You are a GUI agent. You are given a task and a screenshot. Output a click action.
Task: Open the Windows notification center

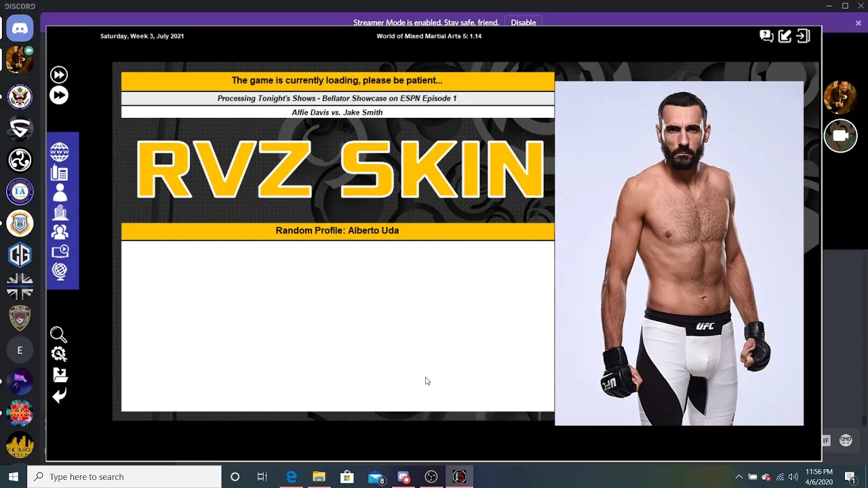850,477
